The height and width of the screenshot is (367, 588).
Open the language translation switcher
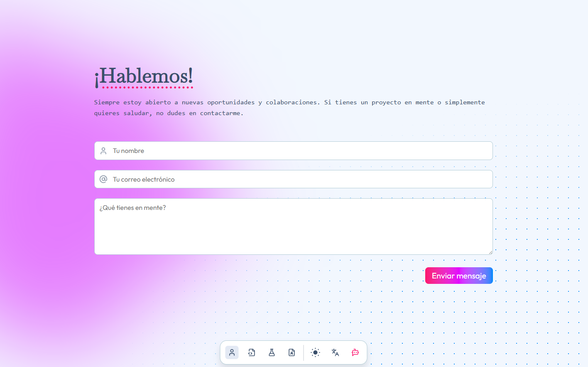pyautogui.click(x=335, y=352)
